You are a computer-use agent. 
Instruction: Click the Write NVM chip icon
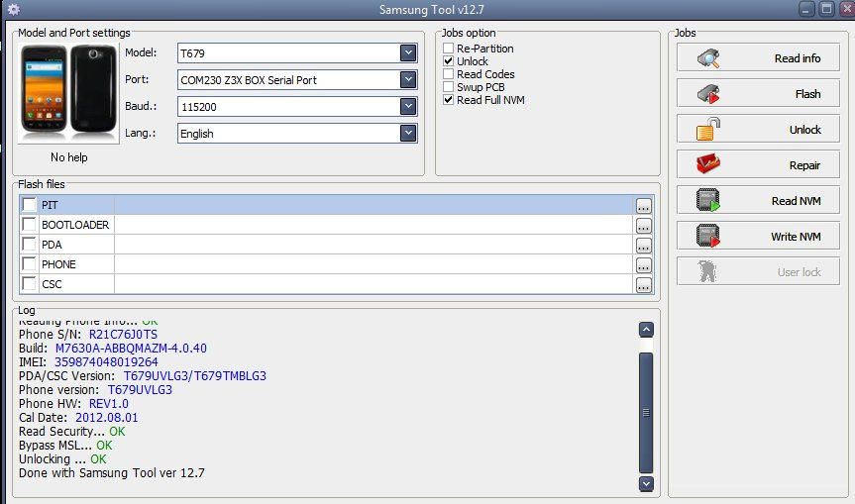click(x=708, y=236)
